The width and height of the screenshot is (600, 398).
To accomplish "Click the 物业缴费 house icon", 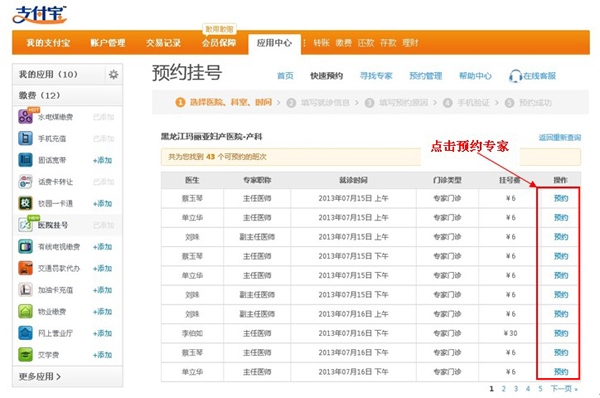I will (25, 311).
